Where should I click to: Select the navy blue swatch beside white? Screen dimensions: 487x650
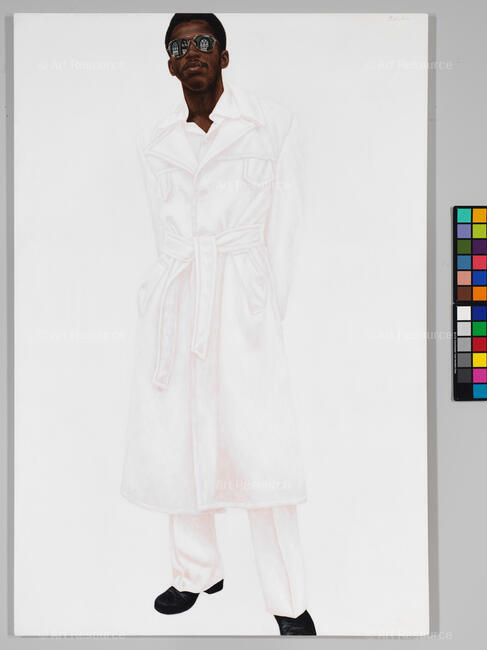(480, 313)
